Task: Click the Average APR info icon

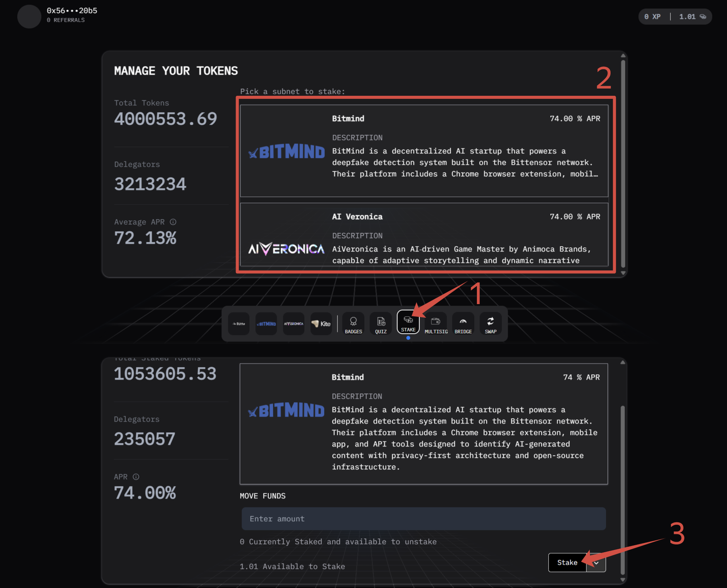Action: [x=173, y=222]
